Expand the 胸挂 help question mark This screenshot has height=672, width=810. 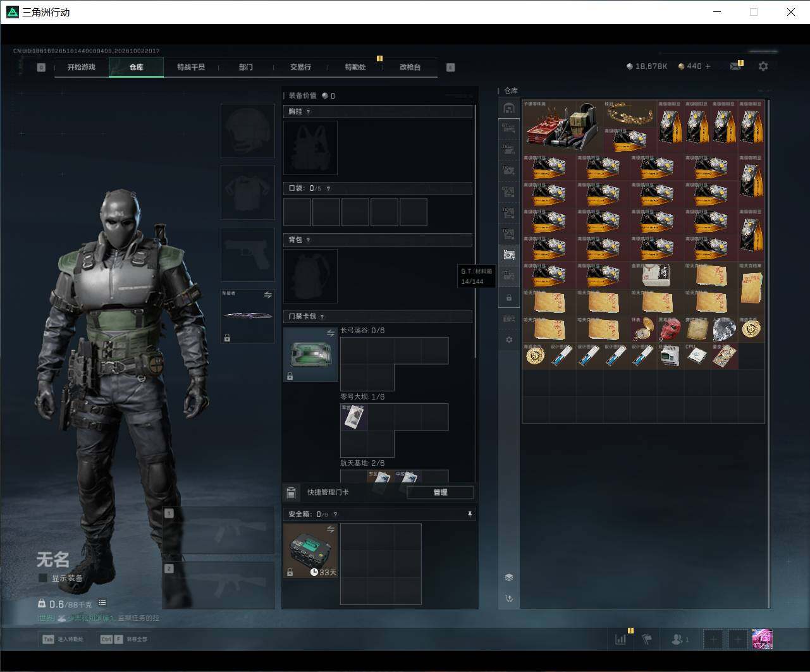[x=308, y=112]
